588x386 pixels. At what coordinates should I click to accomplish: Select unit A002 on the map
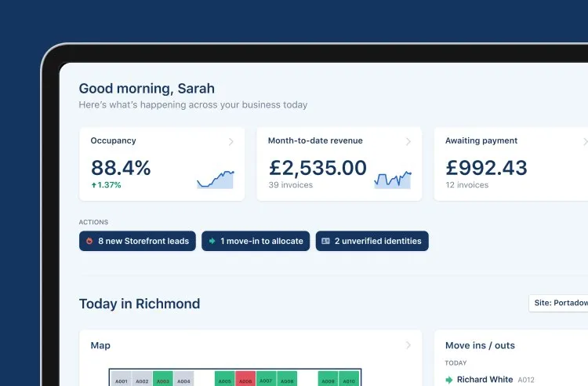point(142,379)
